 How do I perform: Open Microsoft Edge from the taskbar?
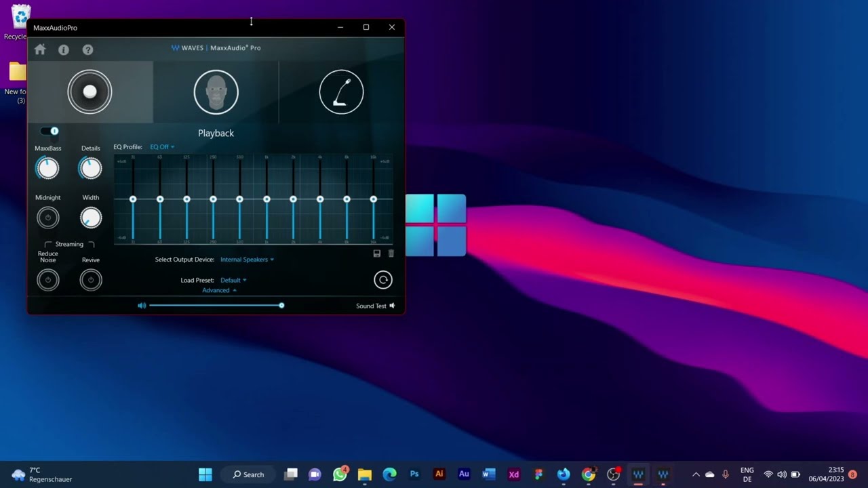(389, 474)
